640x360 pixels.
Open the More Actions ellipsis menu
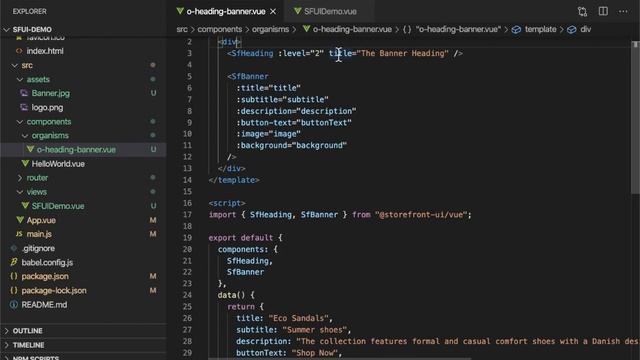[623, 11]
